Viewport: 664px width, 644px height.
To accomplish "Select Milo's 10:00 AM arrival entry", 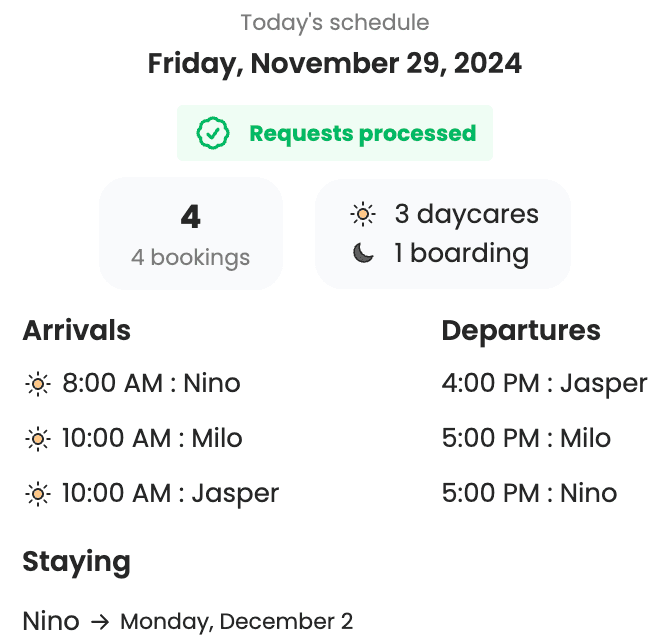I will click(x=152, y=439).
